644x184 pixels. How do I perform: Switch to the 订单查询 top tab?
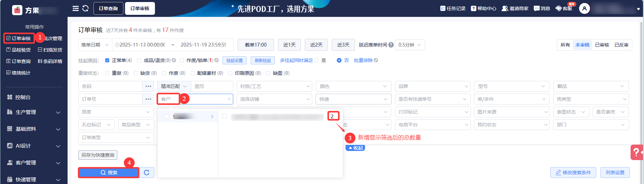(x=108, y=8)
